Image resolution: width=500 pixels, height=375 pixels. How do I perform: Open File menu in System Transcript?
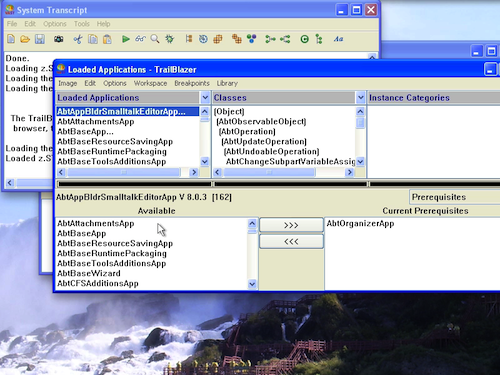click(12, 24)
